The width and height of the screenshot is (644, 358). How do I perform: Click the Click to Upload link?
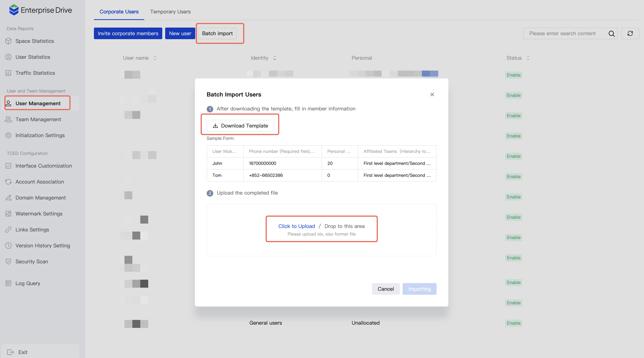(x=296, y=226)
